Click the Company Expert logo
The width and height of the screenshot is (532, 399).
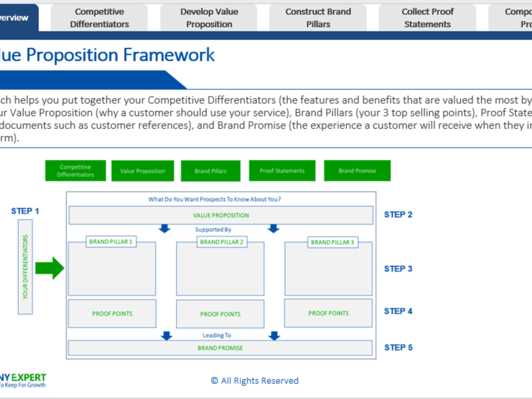click(x=23, y=380)
